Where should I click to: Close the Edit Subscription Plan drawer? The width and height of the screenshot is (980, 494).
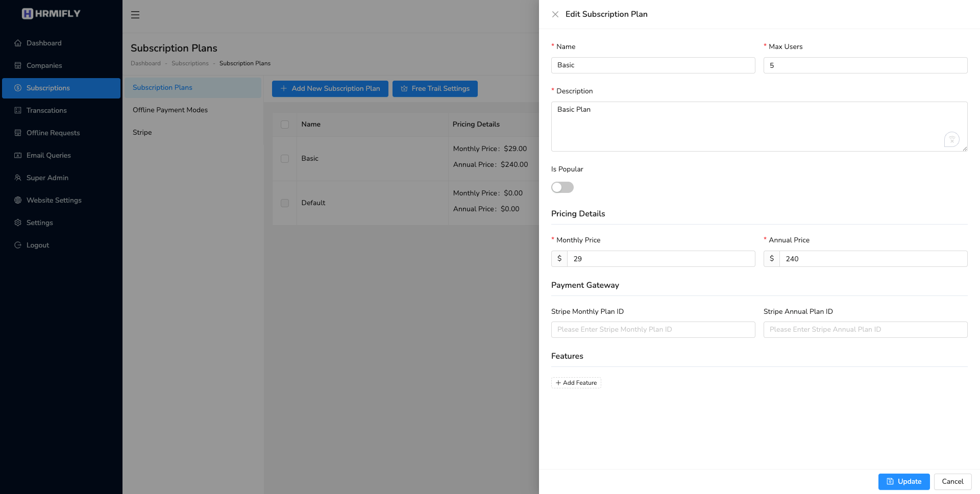coord(555,14)
